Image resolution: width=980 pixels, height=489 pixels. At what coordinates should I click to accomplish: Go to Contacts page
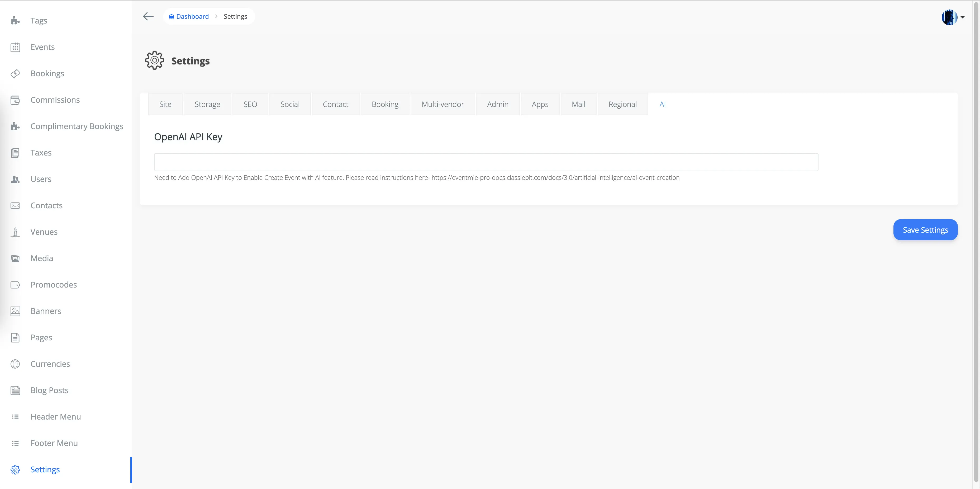click(x=46, y=205)
